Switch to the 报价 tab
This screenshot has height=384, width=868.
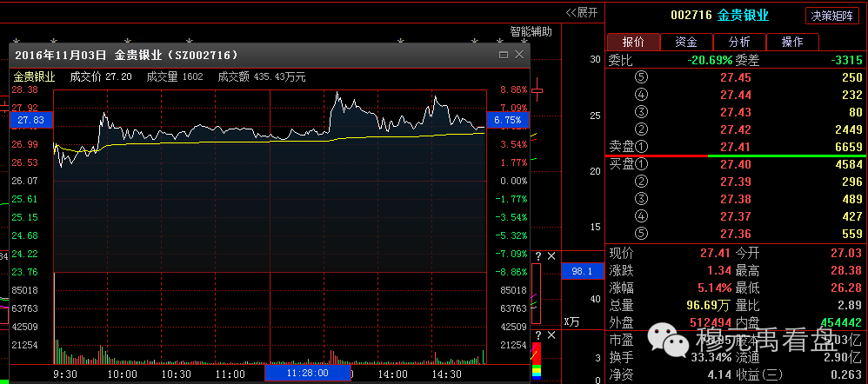pyautogui.click(x=633, y=42)
